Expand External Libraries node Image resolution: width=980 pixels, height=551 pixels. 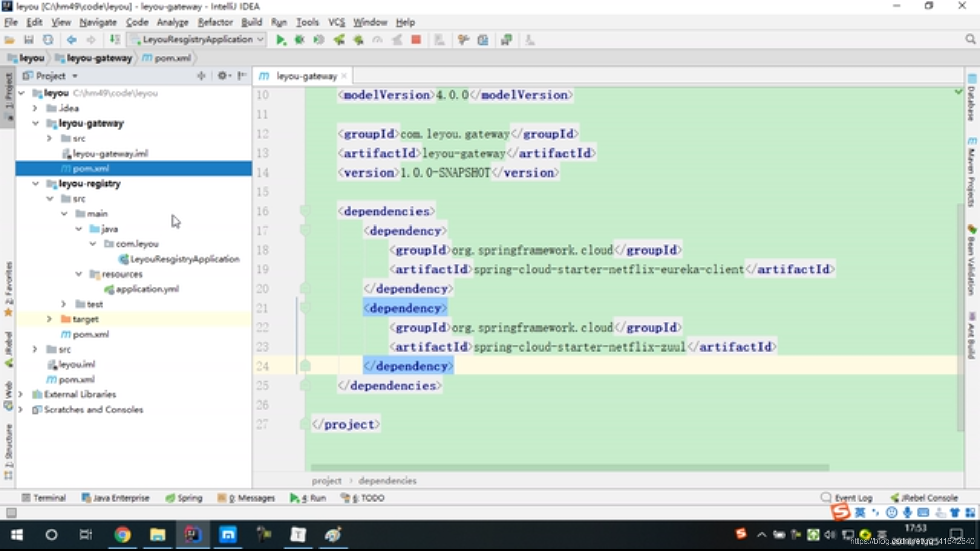[x=20, y=394]
